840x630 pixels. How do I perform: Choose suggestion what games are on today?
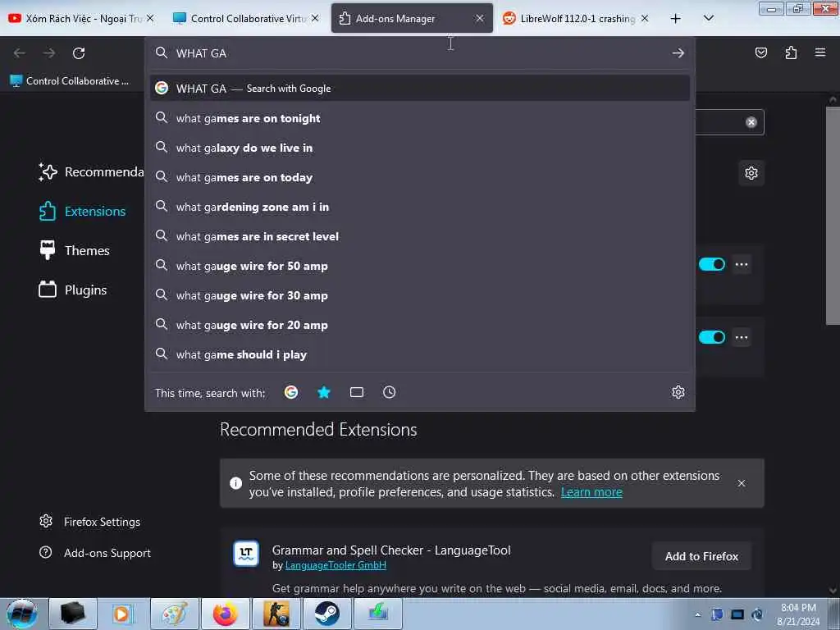420,177
